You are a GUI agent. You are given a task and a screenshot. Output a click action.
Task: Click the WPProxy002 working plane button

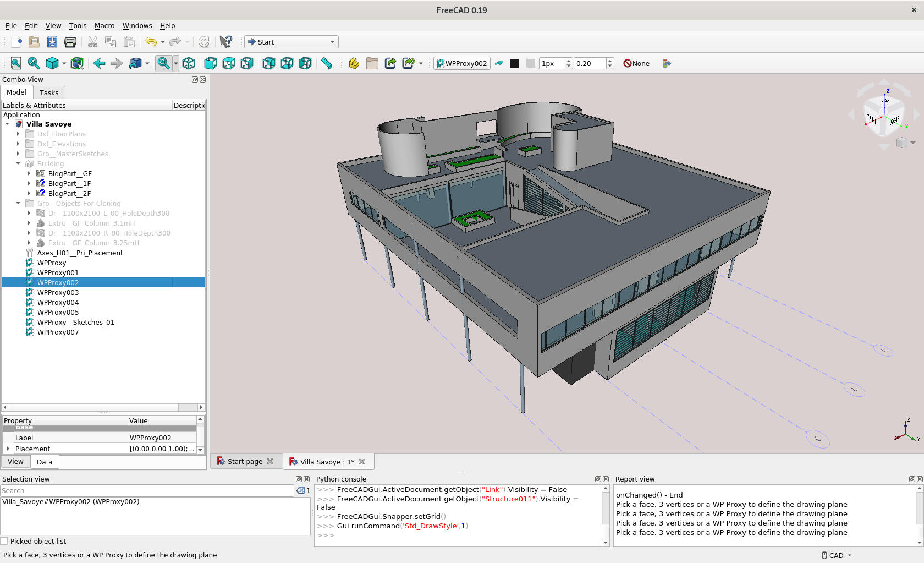461,63
